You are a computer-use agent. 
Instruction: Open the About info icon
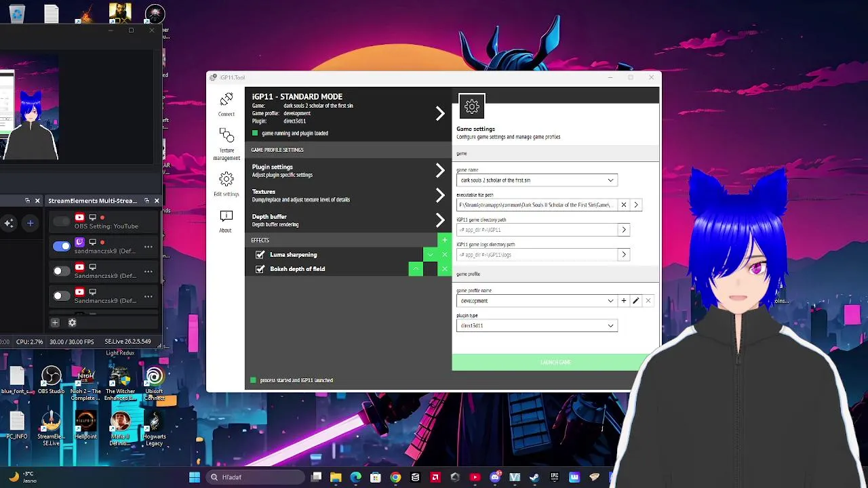(226, 222)
